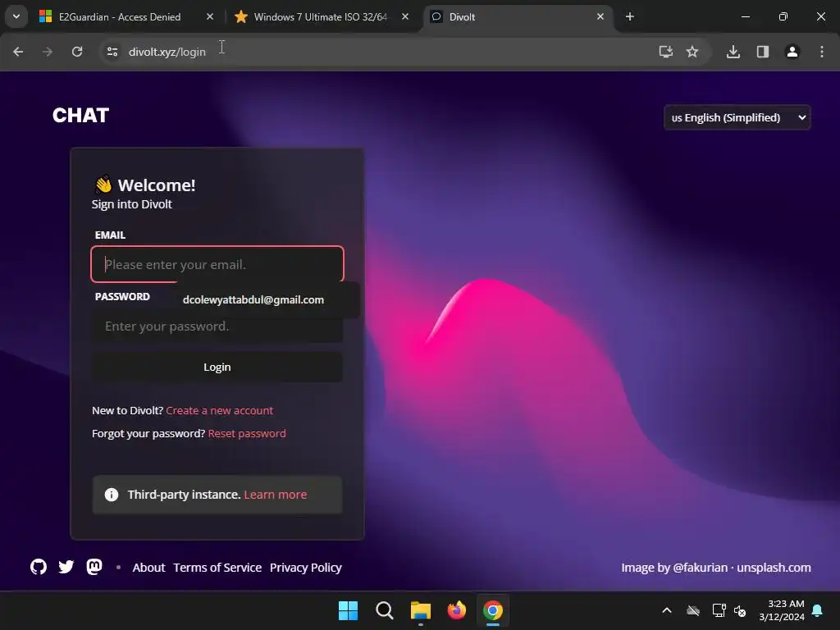Close the Divolt tab
This screenshot has height=630, width=840.
[x=600, y=16]
